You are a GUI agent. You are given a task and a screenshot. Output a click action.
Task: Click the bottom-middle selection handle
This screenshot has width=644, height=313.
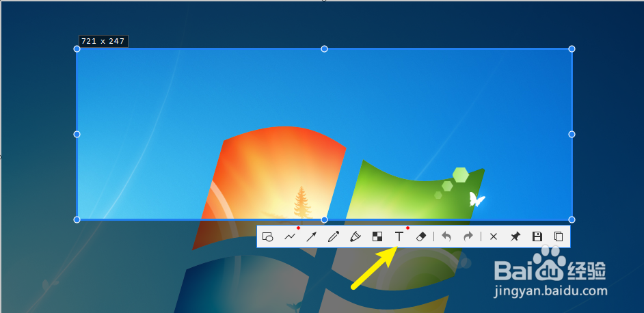325,220
